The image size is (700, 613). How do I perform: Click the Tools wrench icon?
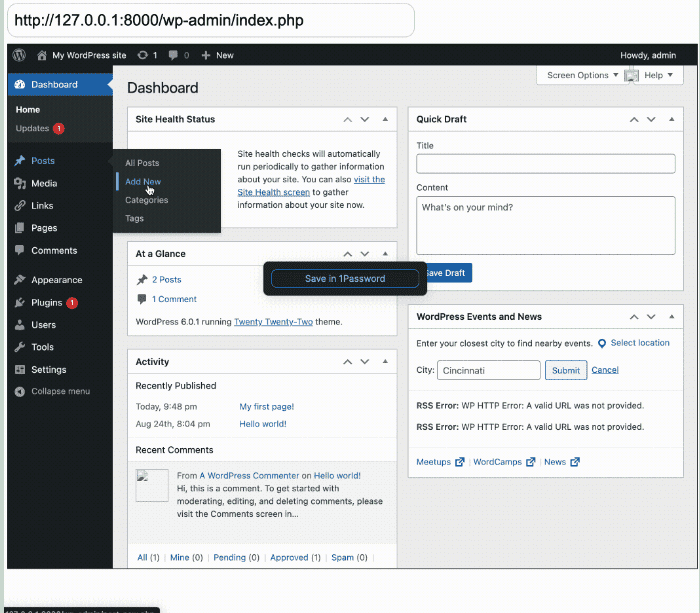click(20, 347)
